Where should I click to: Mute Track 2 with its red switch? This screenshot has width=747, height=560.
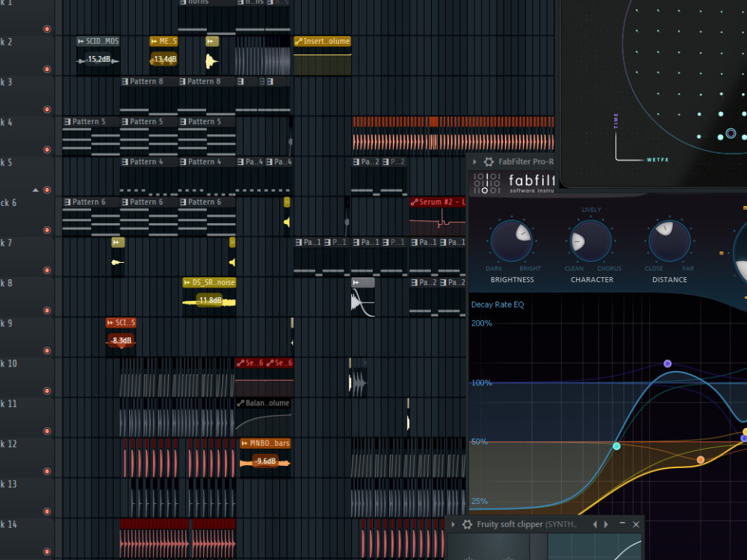[46, 69]
